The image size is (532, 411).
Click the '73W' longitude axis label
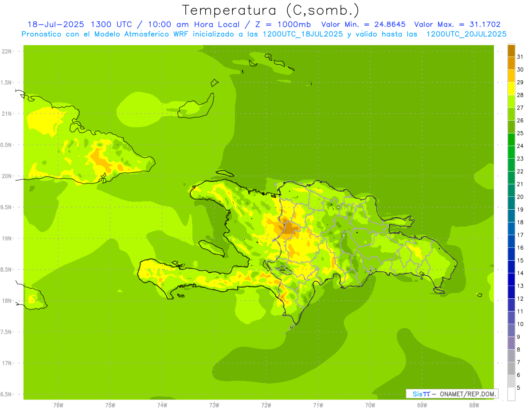[x=214, y=405]
